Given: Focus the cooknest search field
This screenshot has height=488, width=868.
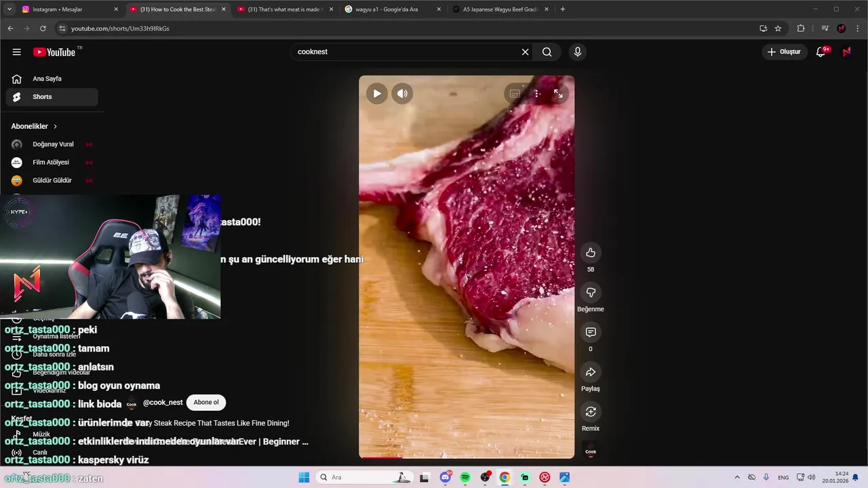Looking at the screenshot, I should [x=406, y=52].
